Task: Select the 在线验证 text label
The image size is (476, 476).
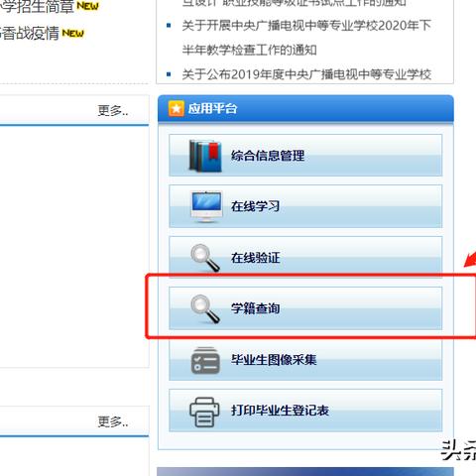Action: [256, 258]
